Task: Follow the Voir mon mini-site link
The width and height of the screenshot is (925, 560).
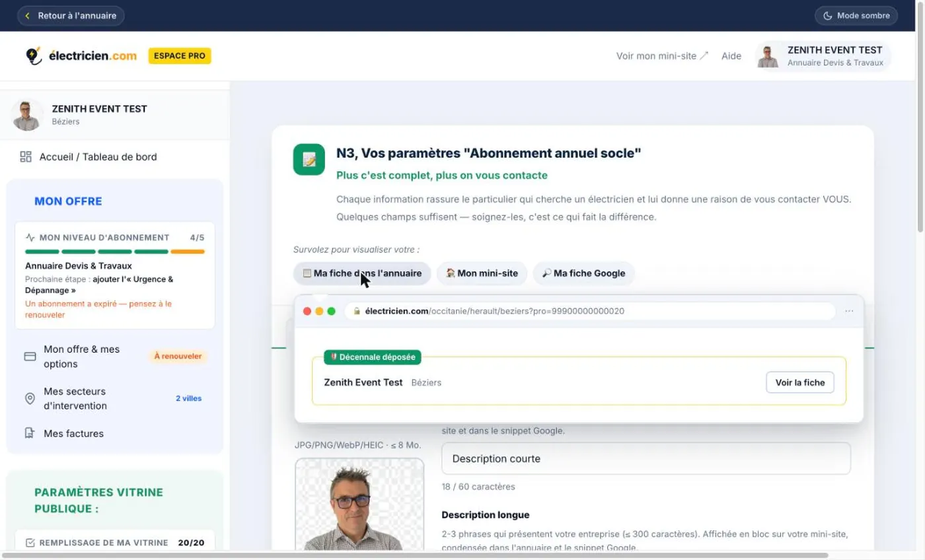Action: [662, 56]
